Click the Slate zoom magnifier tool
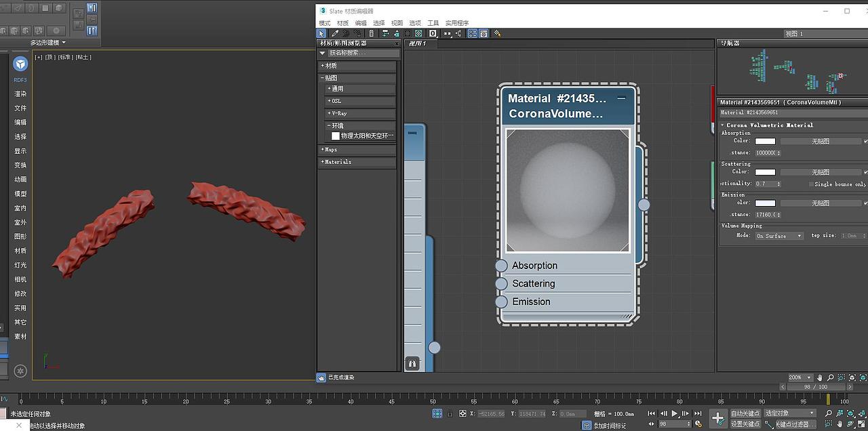Image resolution: width=868 pixels, height=431 pixels. (830, 377)
